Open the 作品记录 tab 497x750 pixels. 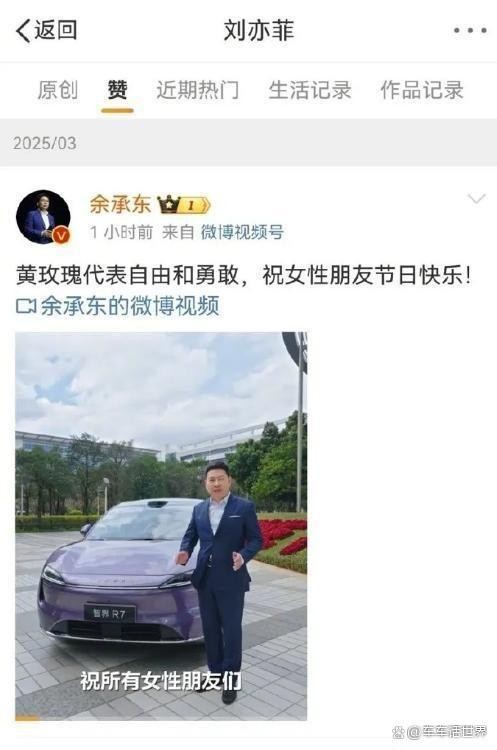point(421,90)
